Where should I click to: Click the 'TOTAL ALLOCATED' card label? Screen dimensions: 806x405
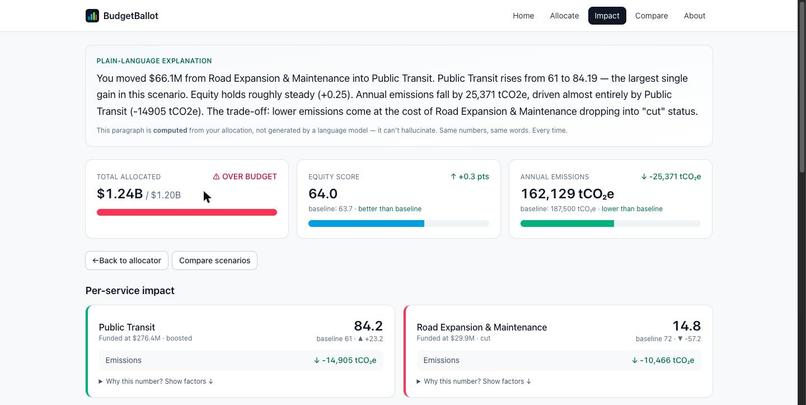point(129,177)
